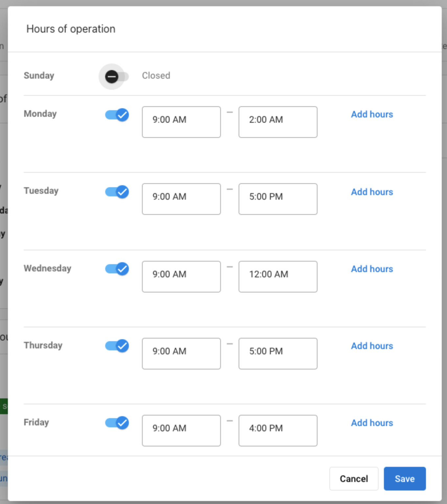Turn off Monday hours toggle
The height and width of the screenshot is (504, 447).
click(x=117, y=115)
